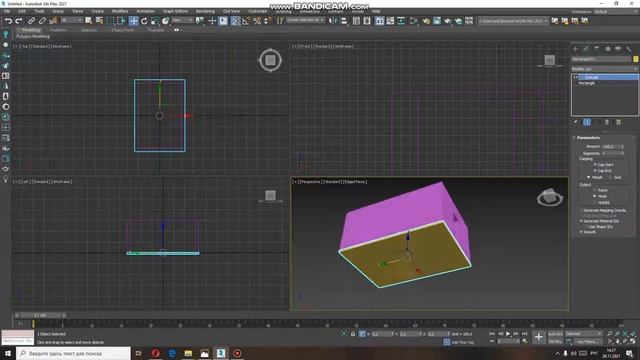Click the object color swatch
This screenshot has height=360, width=640.
636,59
